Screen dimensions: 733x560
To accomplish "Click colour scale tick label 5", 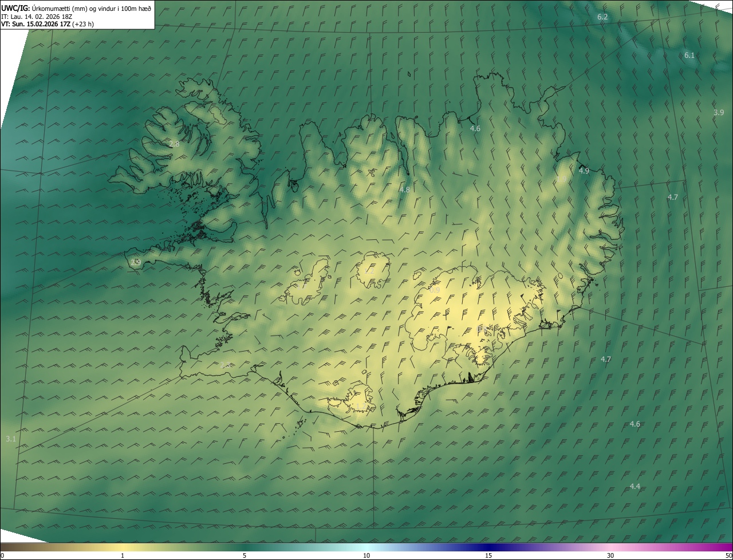I will (x=245, y=555).
